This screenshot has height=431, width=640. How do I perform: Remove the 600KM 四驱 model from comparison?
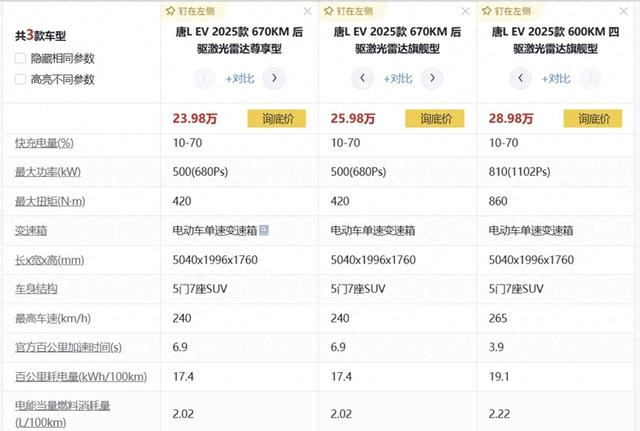(623, 11)
